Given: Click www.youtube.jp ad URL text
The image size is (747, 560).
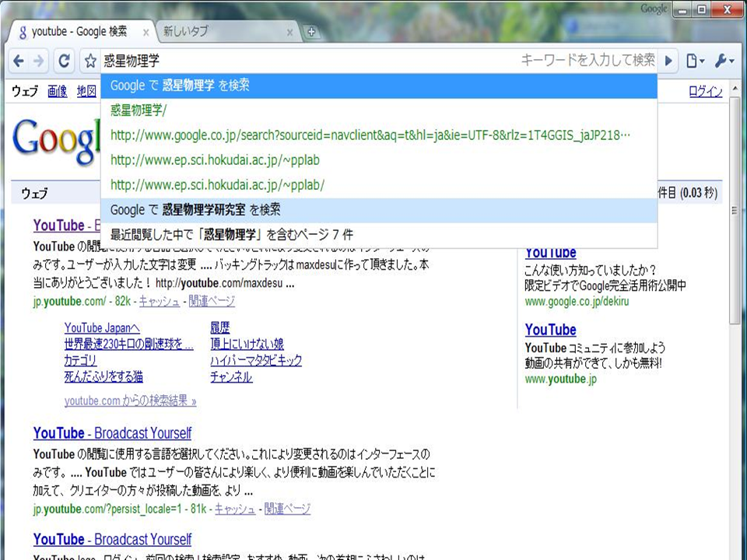Looking at the screenshot, I should 561,379.
